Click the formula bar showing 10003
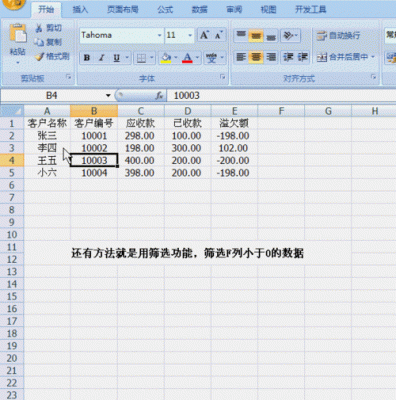Image resolution: width=396 pixels, height=400 pixels. pos(281,96)
